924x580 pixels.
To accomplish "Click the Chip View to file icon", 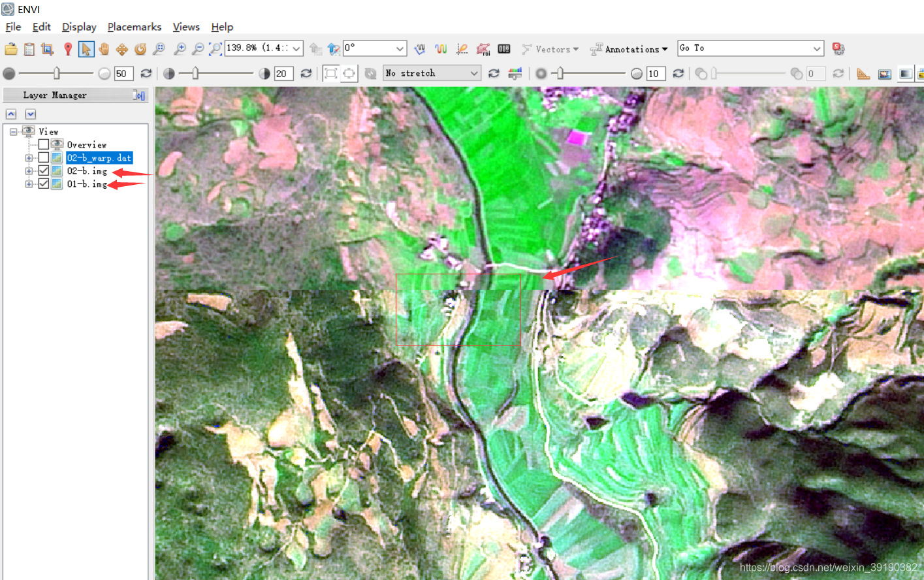I will 885,74.
